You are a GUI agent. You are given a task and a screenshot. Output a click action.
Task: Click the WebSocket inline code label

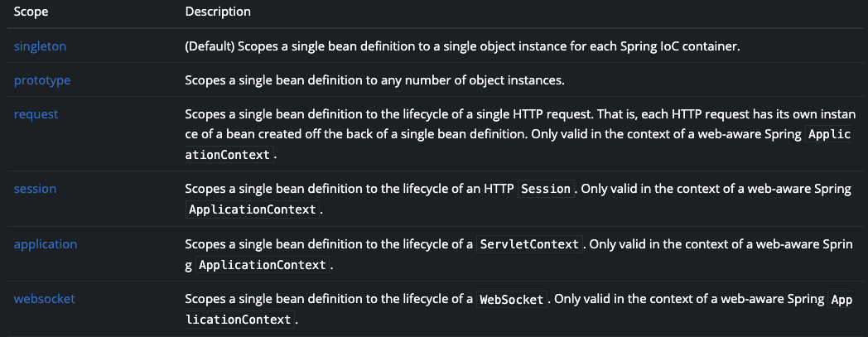point(512,300)
